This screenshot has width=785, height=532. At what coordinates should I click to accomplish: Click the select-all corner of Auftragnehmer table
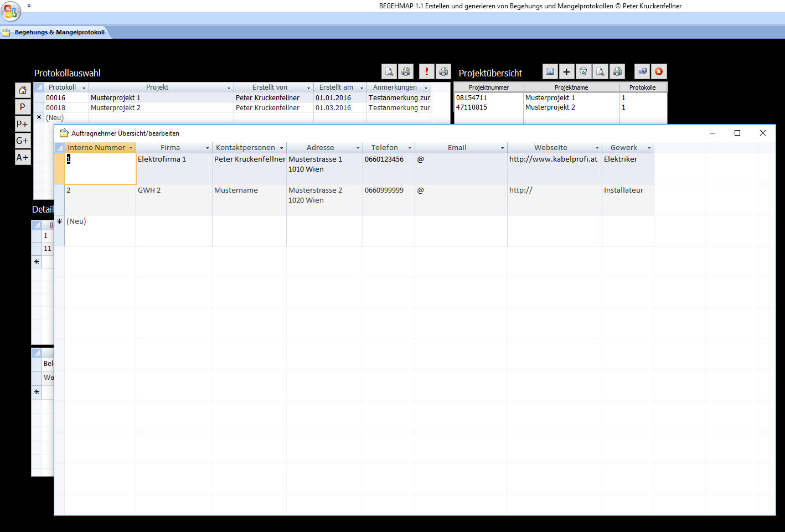[59, 148]
